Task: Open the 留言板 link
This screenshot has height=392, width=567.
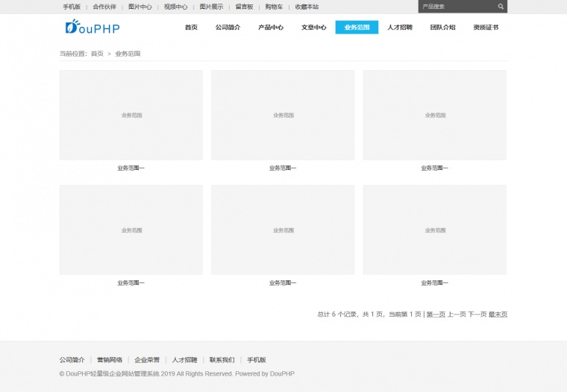Action: pos(244,7)
